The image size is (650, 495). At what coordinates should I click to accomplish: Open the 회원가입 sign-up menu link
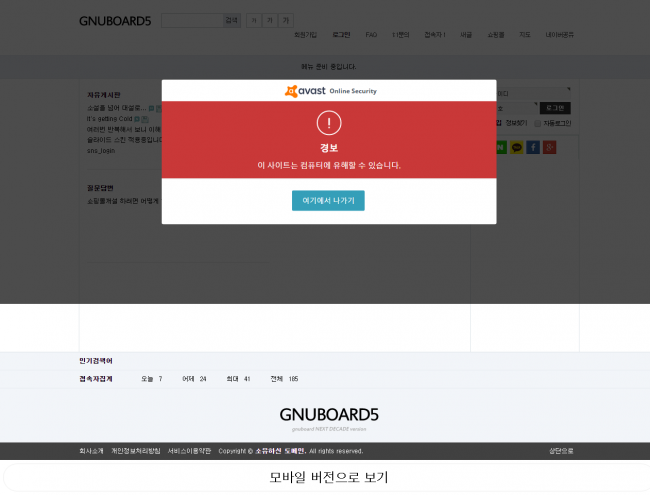pos(306,35)
